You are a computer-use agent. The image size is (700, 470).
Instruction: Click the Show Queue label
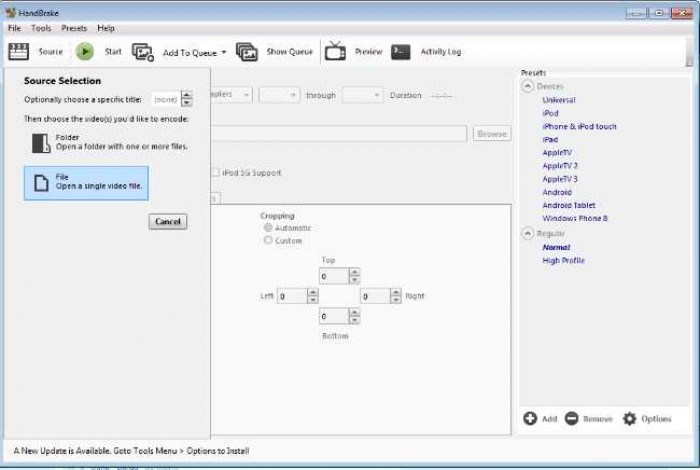pyautogui.click(x=290, y=52)
